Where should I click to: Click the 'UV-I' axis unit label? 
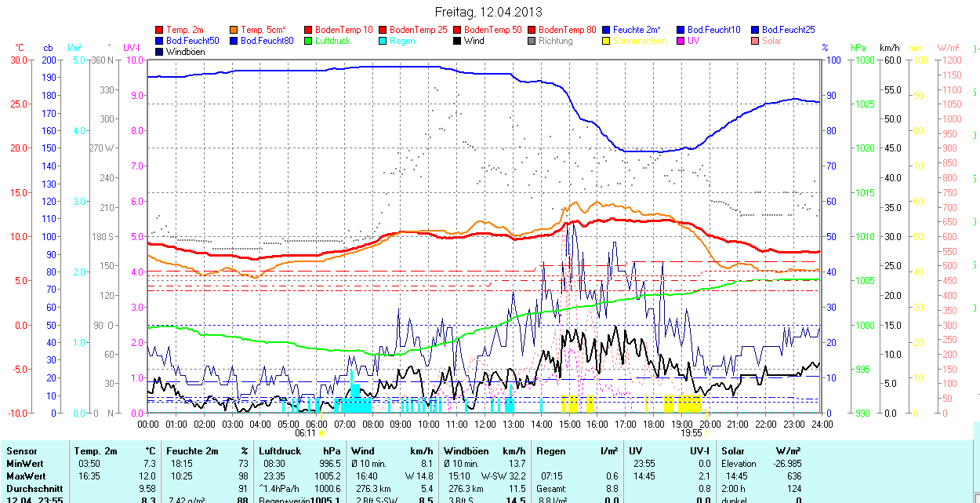click(x=131, y=49)
